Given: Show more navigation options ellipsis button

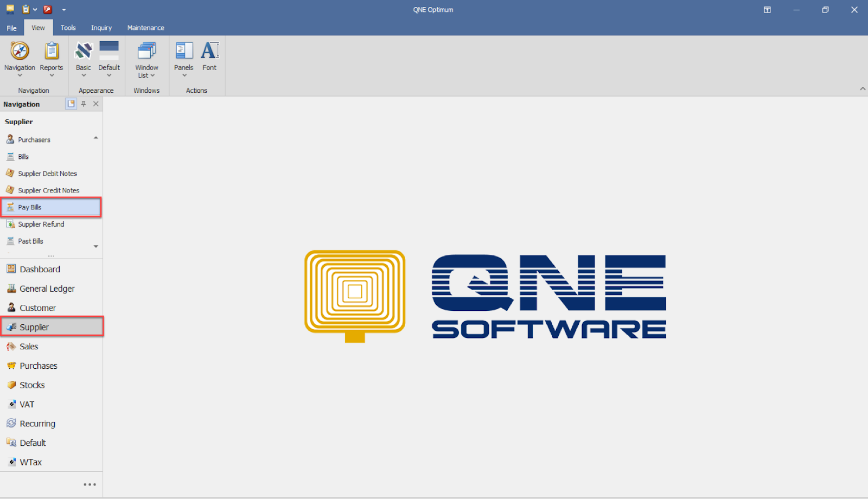Looking at the screenshot, I should 90,484.
